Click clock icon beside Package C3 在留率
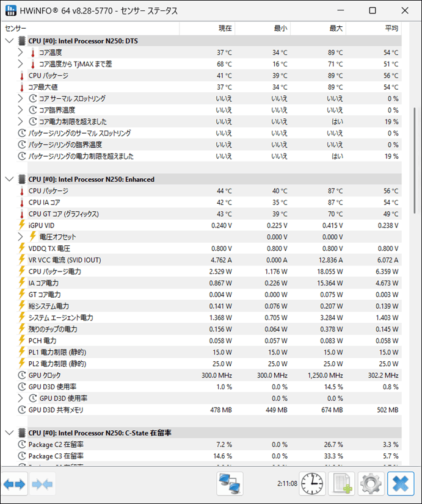This screenshot has height=504, width=422. (22, 456)
